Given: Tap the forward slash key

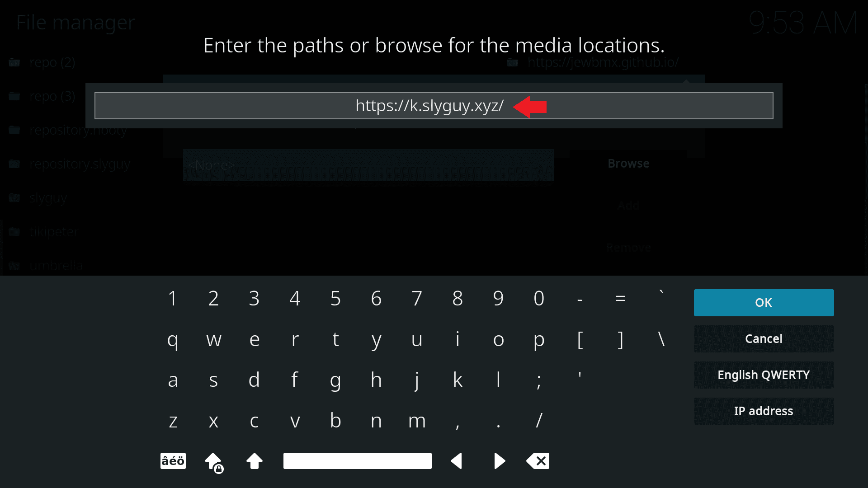Looking at the screenshot, I should pyautogui.click(x=539, y=420).
